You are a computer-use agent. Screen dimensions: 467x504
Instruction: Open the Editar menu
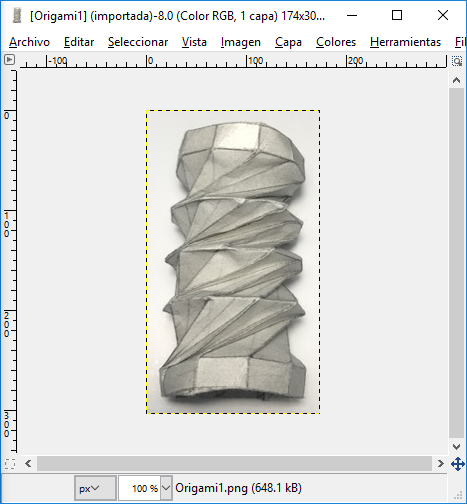[x=79, y=42]
